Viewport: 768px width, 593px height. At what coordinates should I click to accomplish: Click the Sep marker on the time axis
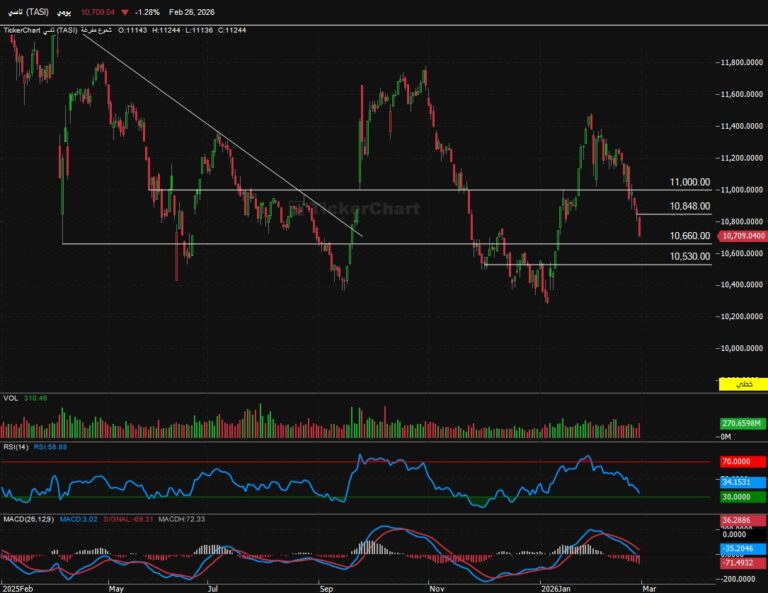click(325, 587)
